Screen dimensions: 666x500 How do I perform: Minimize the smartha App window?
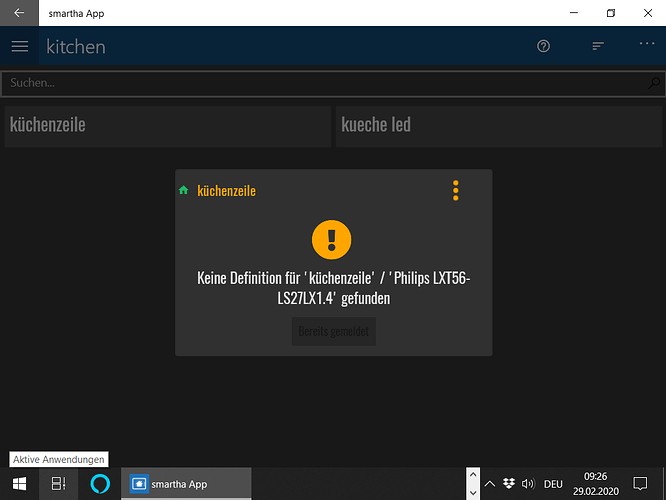[574, 13]
